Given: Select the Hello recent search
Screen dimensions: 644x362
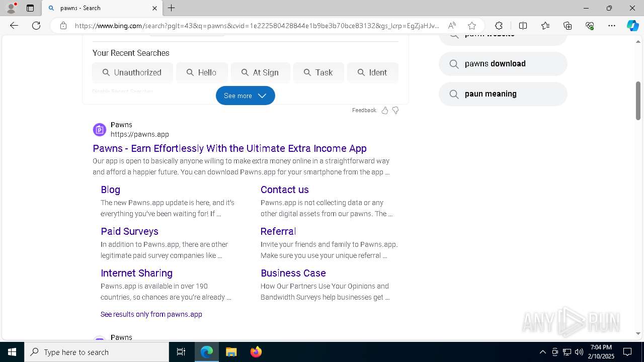Looking at the screenshot, I should click(x=202, y=72).
